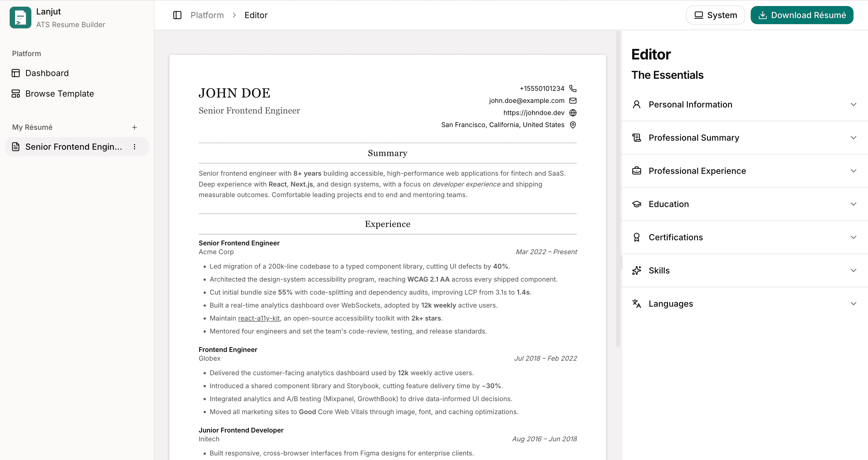Expand the Certifications section chevron
The height and width of the screenshot is (460, 868).
tap(853, 237)
